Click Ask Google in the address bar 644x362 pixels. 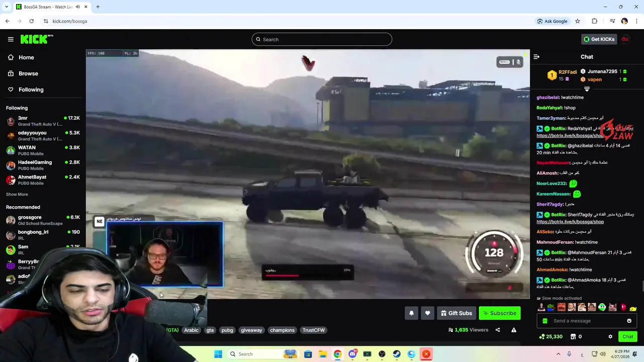(552, 21)
